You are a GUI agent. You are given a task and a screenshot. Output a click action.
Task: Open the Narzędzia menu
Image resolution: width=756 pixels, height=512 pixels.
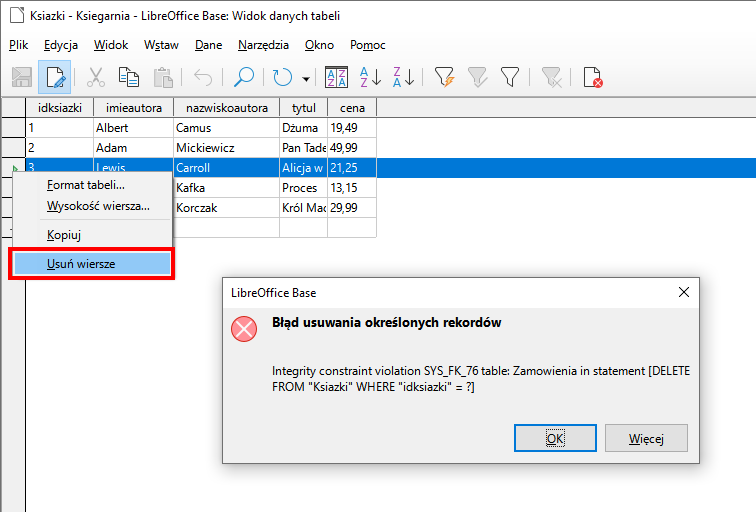point(263,45)
